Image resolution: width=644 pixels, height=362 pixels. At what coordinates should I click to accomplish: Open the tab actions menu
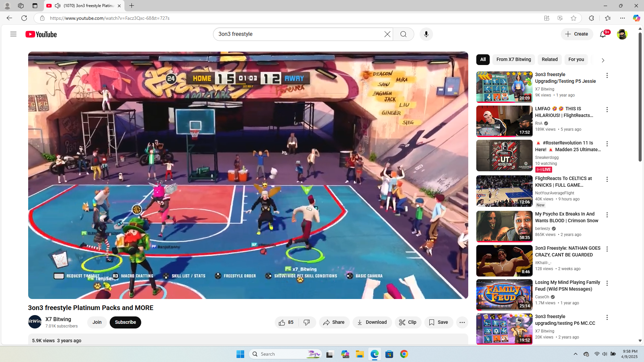pos(35,6)
